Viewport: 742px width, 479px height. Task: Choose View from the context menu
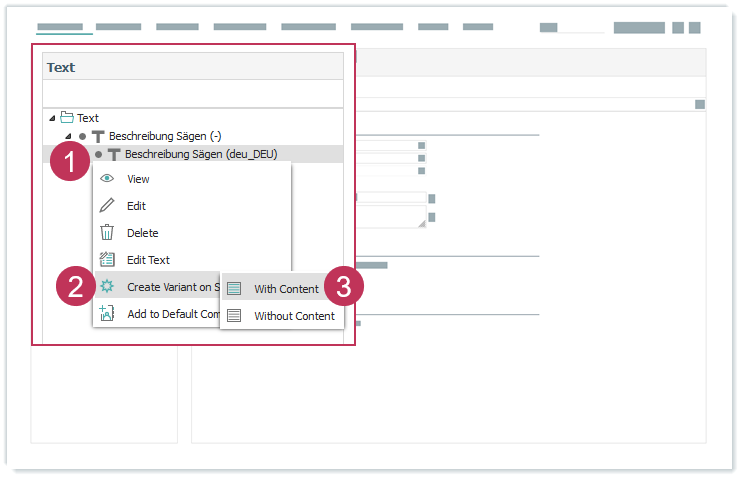138,179
